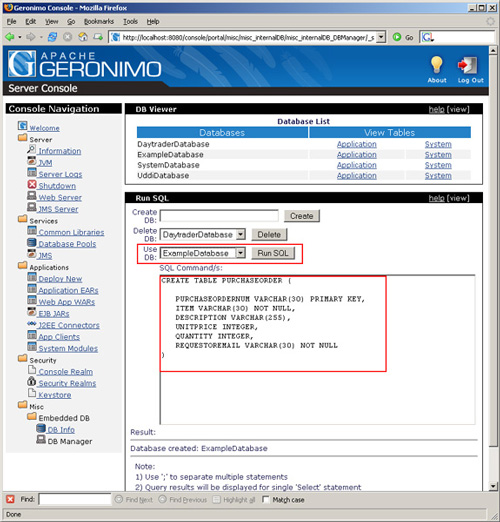The image size is (500, 522).
Task: Open the View menu
Action: coord(52,22)
